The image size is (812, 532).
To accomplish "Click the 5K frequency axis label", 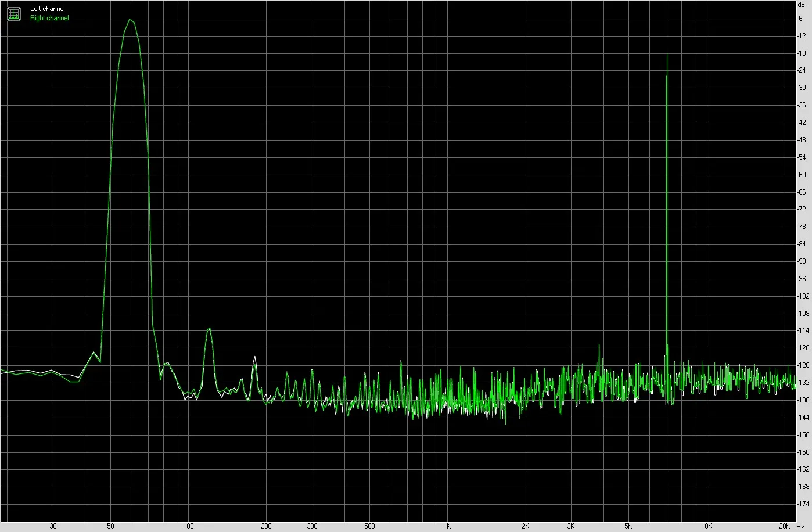I will (x=628, y=526).
